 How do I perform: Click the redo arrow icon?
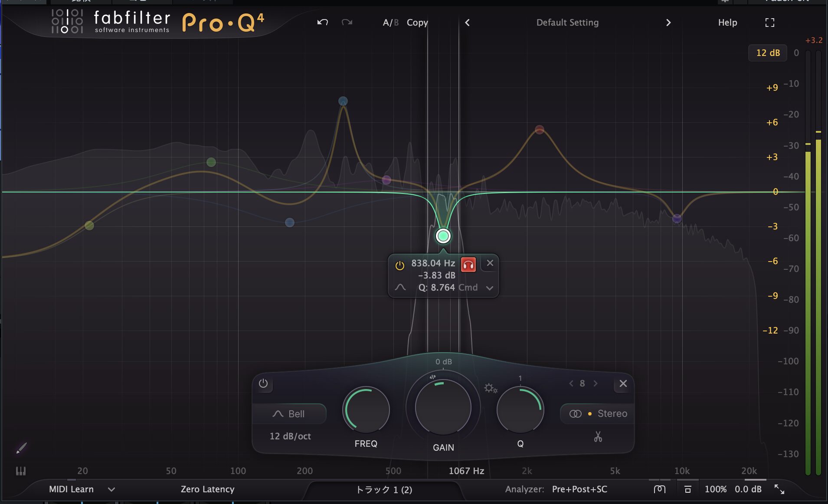347,22
